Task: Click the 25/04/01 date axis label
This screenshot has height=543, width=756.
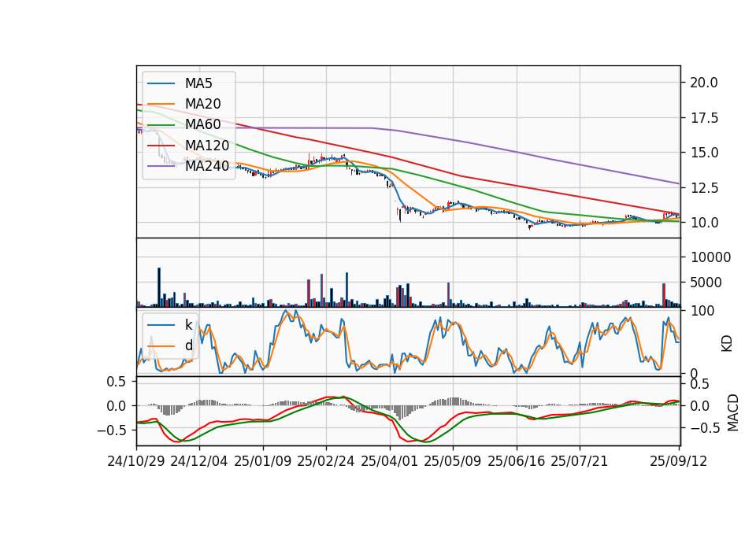Action: 389,461
